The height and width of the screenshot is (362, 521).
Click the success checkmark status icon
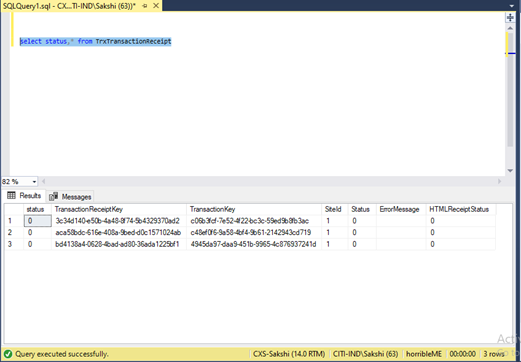point(8,354)
